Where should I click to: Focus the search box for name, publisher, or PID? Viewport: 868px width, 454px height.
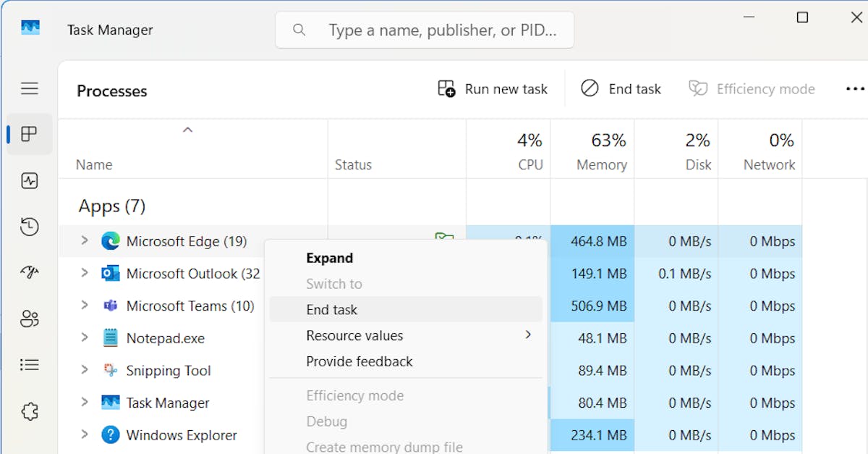point(425,30)
